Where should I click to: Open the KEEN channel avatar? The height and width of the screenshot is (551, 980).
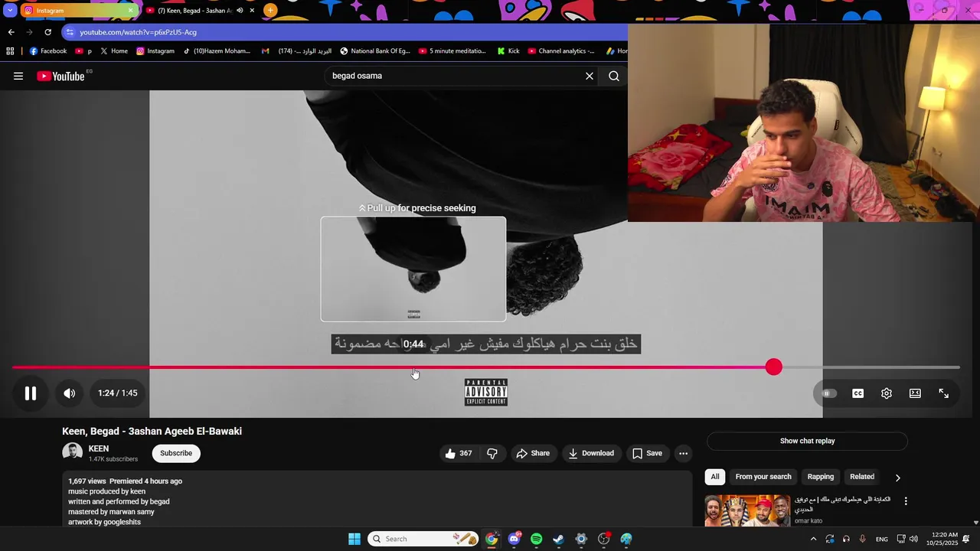click(x=73, y=452)
